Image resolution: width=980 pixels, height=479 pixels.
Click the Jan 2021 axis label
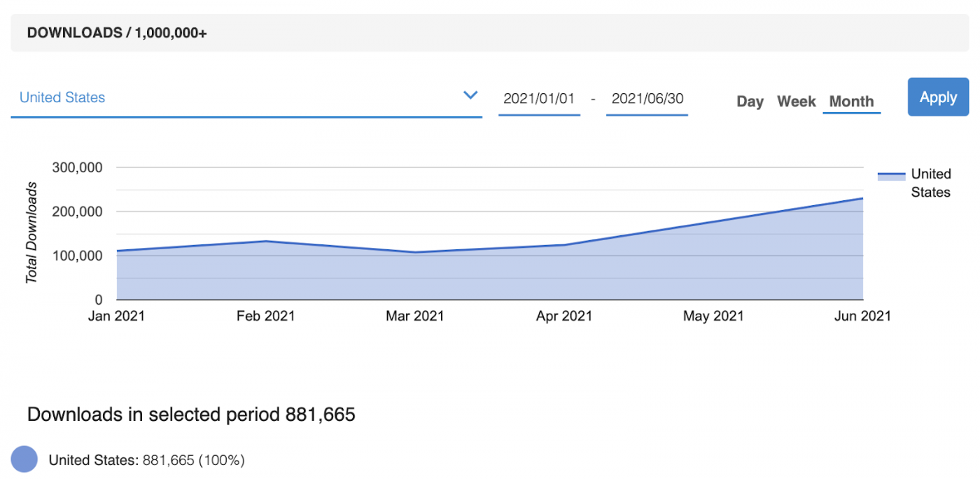(116, 316)
